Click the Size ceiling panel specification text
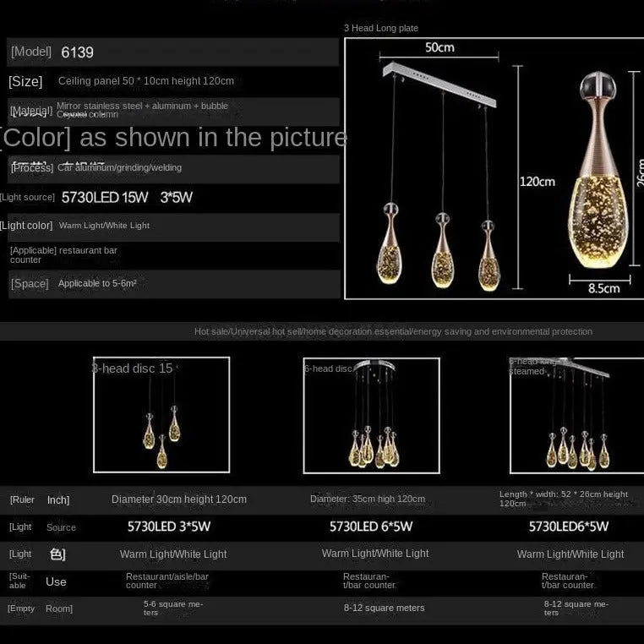The width and height of the screenshot is (644, 644). [x=146, y=81]
